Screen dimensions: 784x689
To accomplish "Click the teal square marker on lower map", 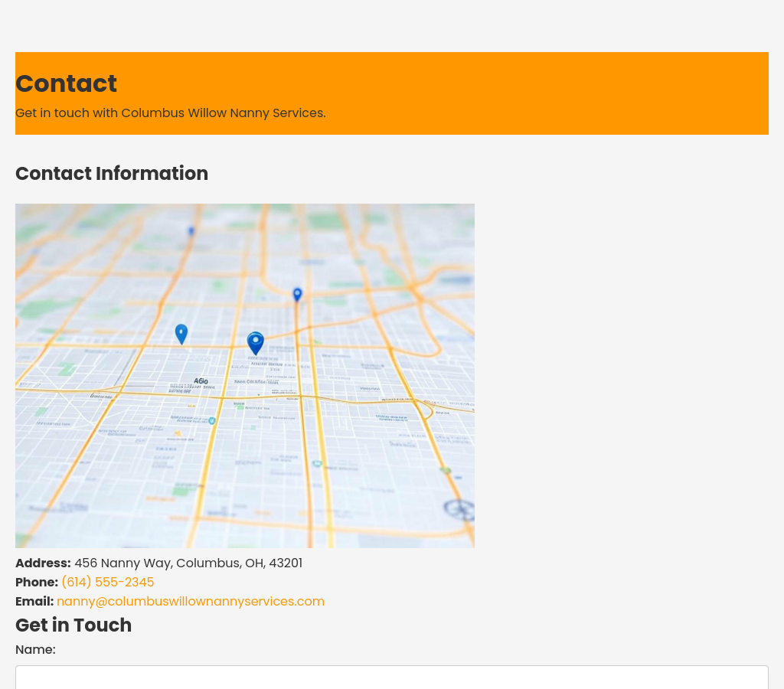I will (x=316, y=464).
